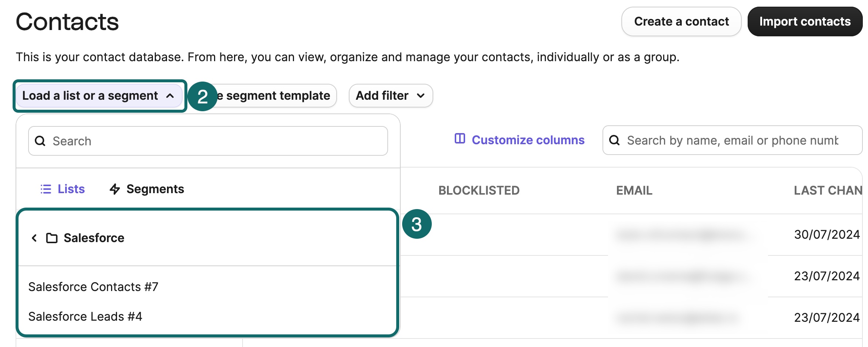868x347 pixels.
Task: Click the magnifier icon in the list Search field
Action: 40,141
